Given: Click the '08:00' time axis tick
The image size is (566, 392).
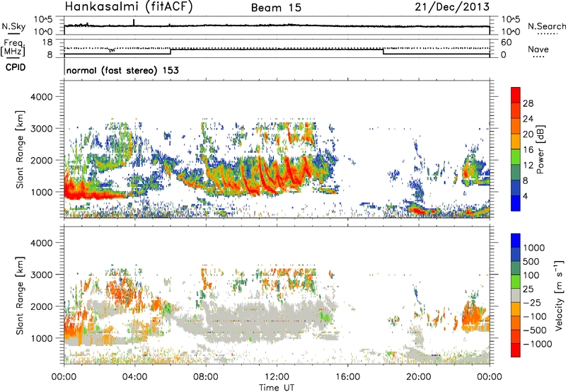Looking at the screenshot, I should (x=206, y=377).
